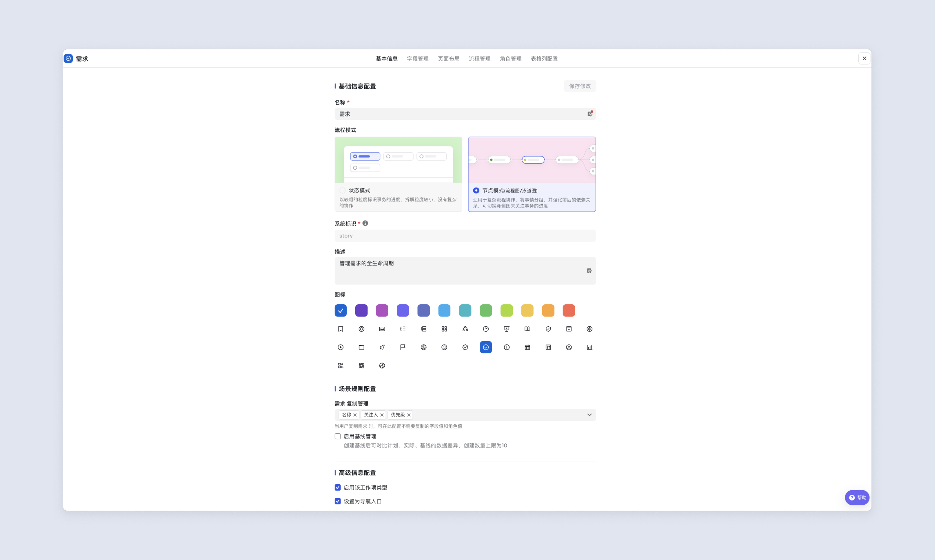Open the 字段管理 tab
This screenshot has width=935, height=560.
(417, 59)
